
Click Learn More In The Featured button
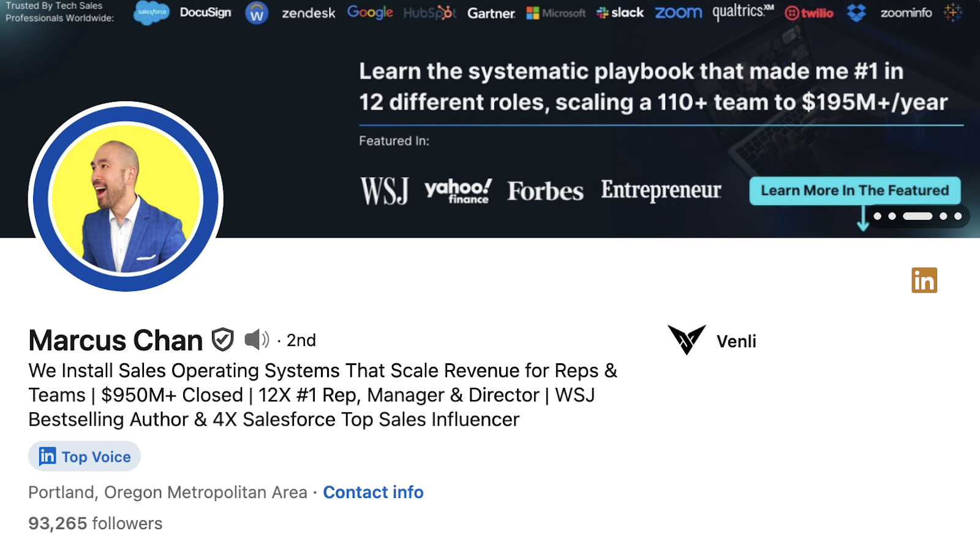pos(854,191)
